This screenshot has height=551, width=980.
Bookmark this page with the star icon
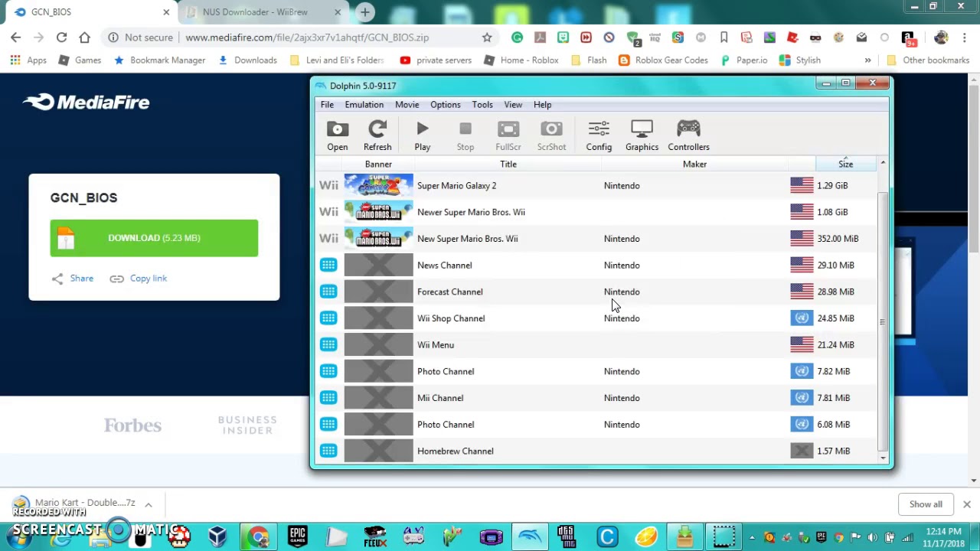[x=487, y=37]
